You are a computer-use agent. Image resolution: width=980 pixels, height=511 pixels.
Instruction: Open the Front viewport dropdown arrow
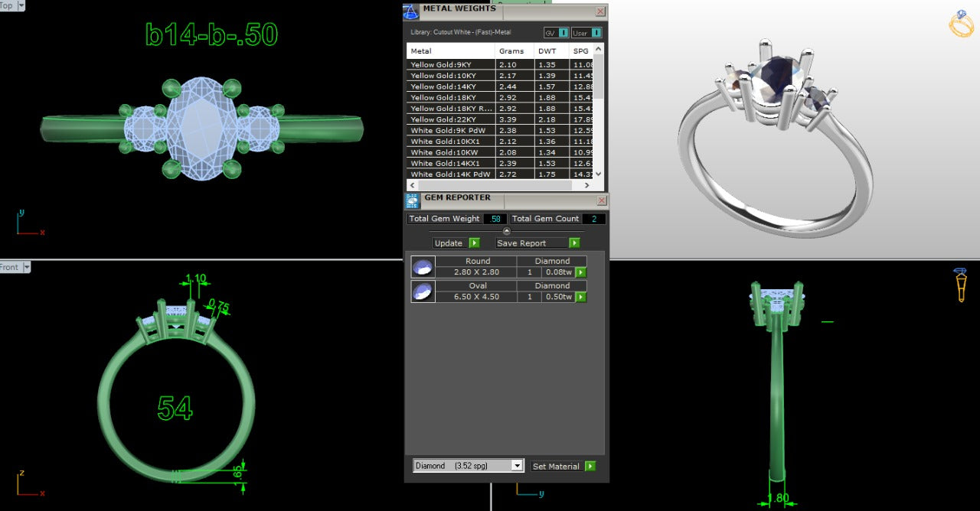coord(26,267)
